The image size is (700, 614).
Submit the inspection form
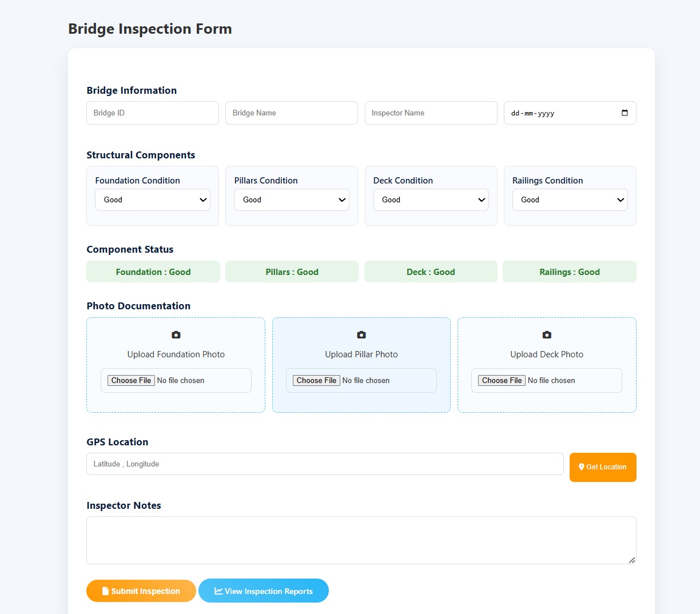point(141,591)
